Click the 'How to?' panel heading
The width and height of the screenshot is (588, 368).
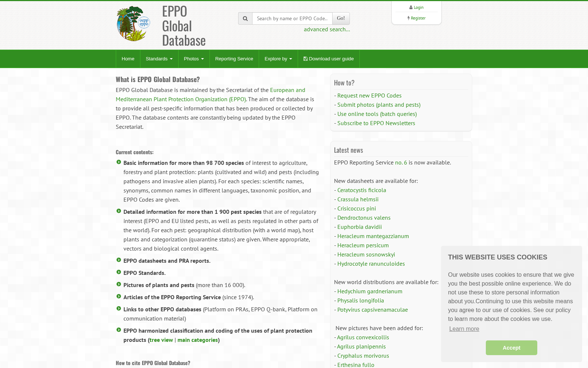tap(344, 83)
